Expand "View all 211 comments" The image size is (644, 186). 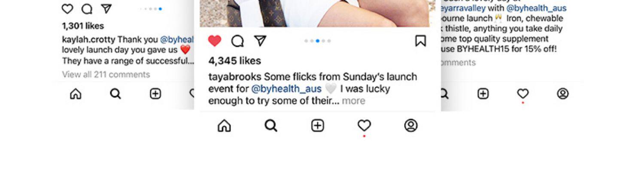tap(106, 74)
